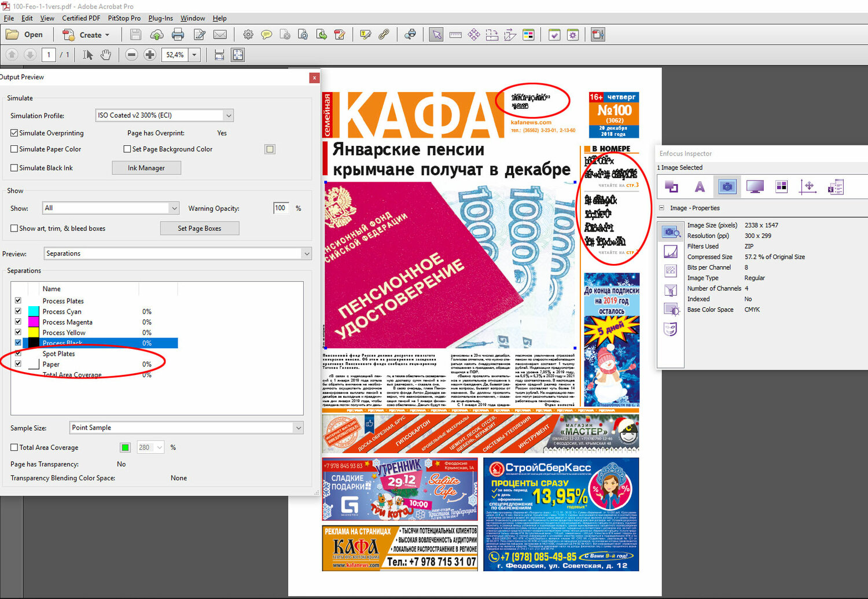
Task: Open the View menu
Action: (x=47, y=18)
